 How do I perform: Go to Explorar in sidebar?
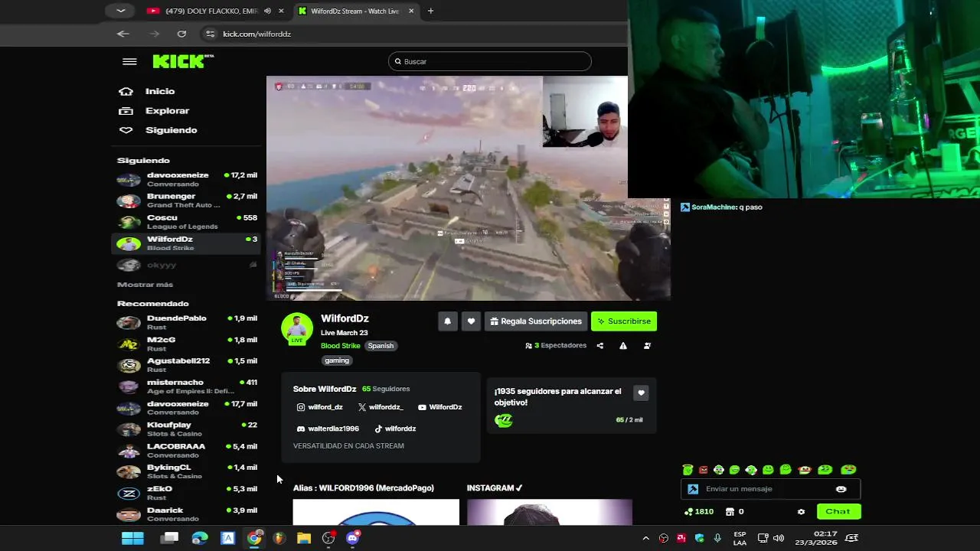(x=154, y=111)
